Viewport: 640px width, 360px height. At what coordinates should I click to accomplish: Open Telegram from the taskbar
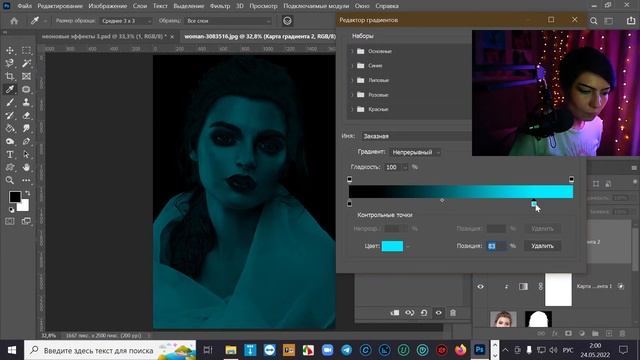coord(347,350)
